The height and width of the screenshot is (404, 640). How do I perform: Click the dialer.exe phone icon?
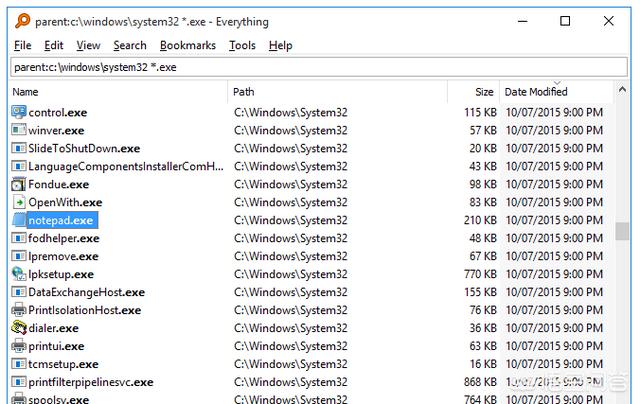[x=19, y=328]
